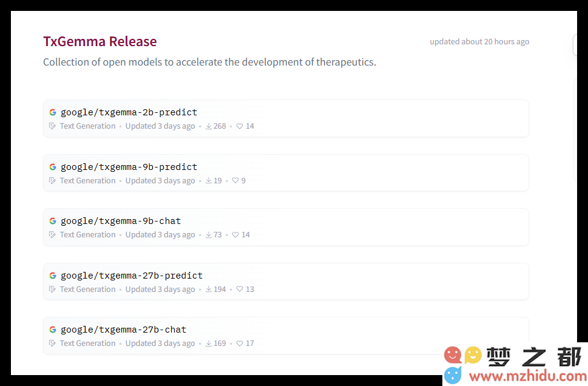Click download count 268
588x386 pixels.
pos(220,126)
